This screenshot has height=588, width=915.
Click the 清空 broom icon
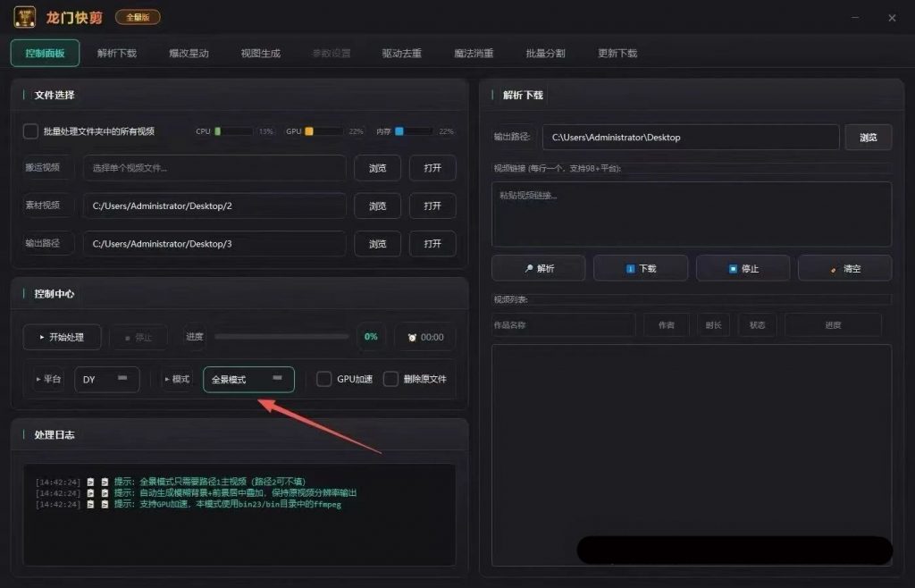click(834, 268)
